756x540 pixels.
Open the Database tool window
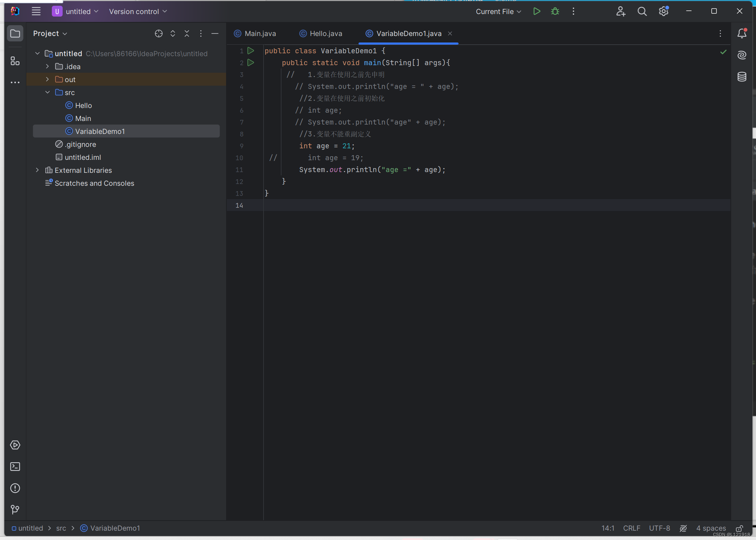742,76
